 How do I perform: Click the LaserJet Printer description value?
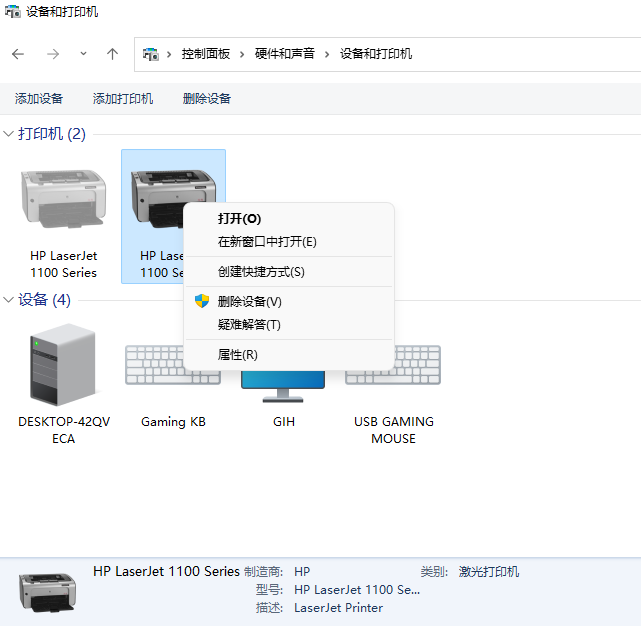pos(338,608)
